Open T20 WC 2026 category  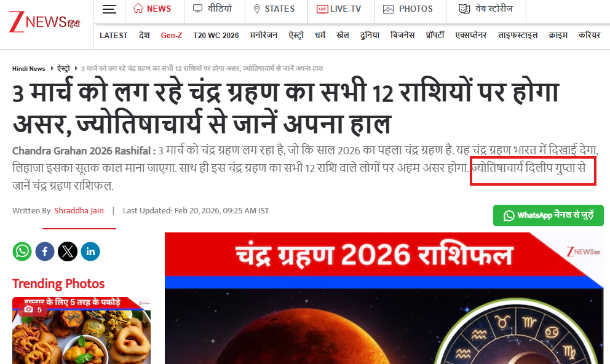(216, 36)
